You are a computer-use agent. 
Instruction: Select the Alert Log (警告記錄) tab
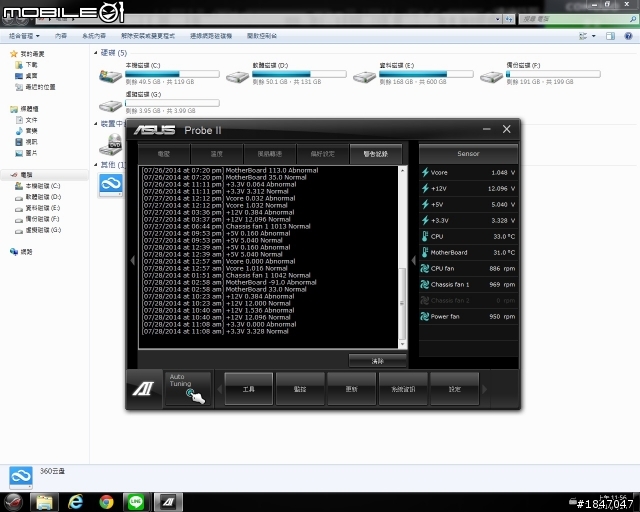coord(376,154)
